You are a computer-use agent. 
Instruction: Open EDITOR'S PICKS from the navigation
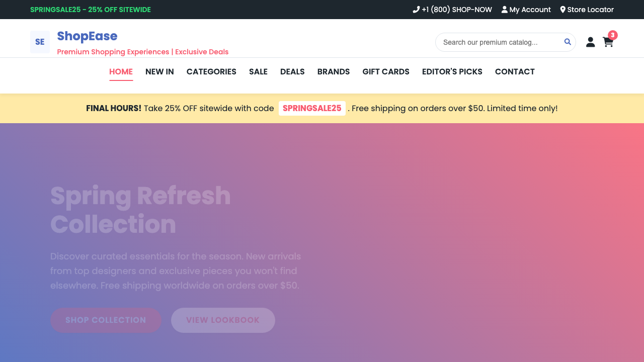[x=452, y=72]
